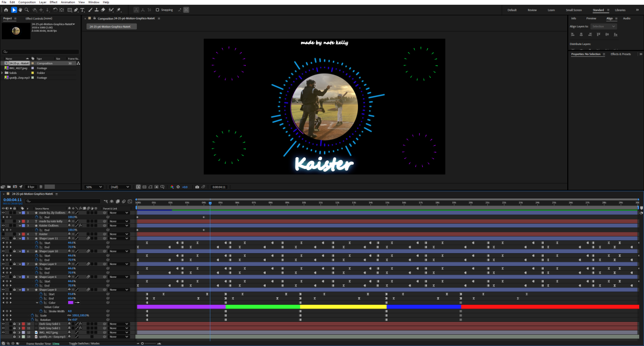Expand the Kaister text layer
The height and width of the screenshot is (346, 644).
(x=20, y=234)
